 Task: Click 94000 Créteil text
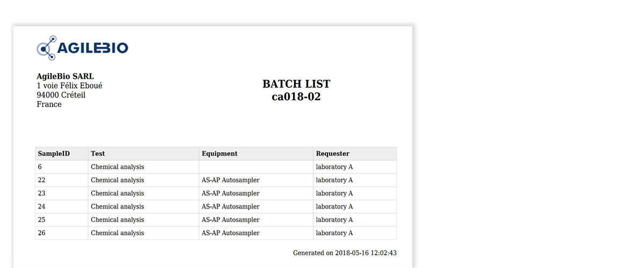(x=61, y=95)
